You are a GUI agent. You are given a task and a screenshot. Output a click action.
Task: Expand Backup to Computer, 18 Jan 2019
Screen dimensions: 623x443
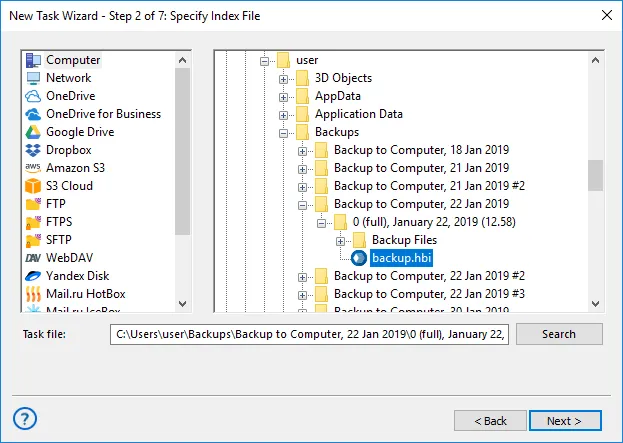tap(303, 151)
